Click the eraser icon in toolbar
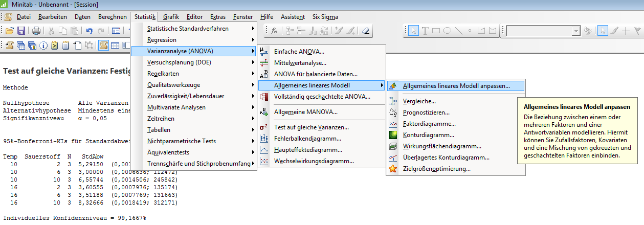This screenshot has height=225, width=644. 365,31
